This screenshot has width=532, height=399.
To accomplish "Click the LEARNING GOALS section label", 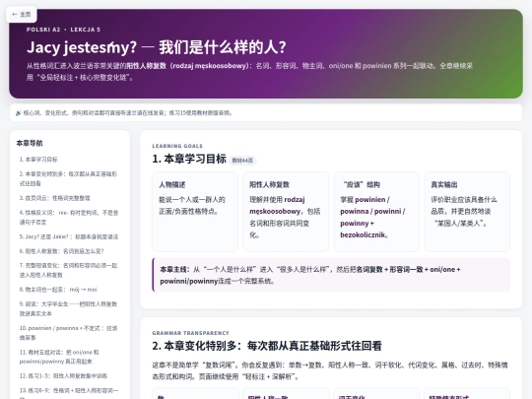I will [177, 146].
